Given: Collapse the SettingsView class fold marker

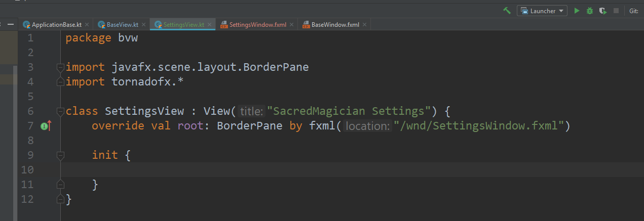Looking at the screenshot, I should tap(60, 111).
